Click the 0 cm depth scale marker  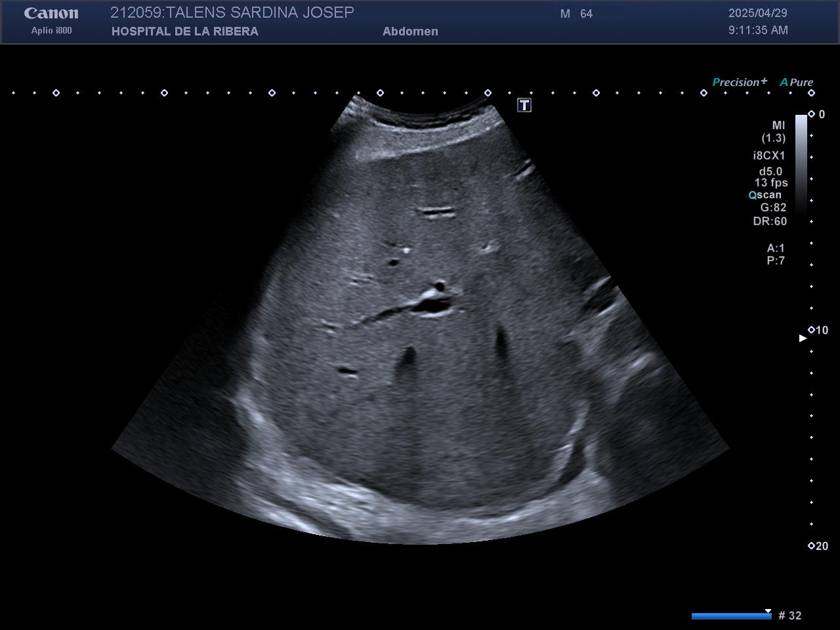pyautogui.click(x=816, y=114)
